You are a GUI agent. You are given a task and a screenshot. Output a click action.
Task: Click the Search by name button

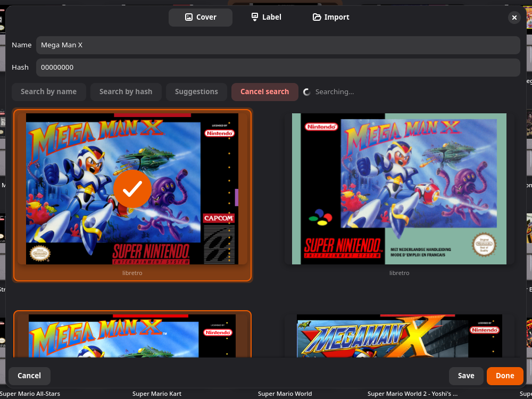(x=48, y=92)
